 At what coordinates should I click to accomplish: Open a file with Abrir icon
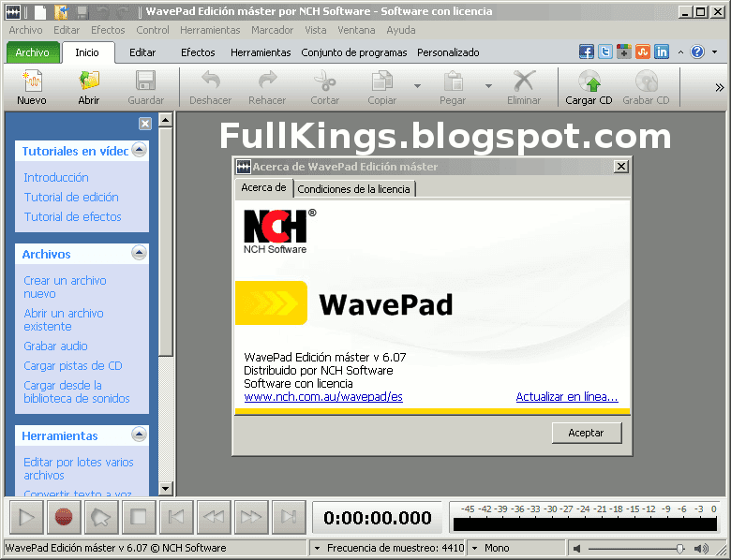point(89,81)
